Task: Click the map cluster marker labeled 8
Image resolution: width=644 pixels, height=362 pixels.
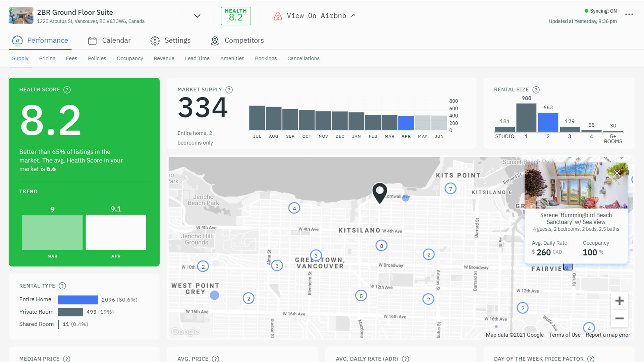Action: 381,246
